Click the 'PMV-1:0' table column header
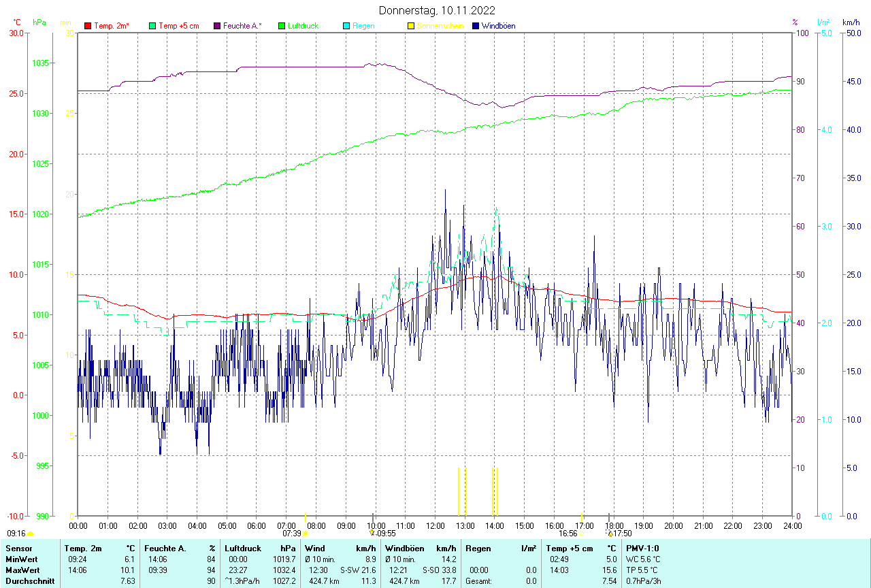Viewport: 871px width, 588px height. [641, 549]
